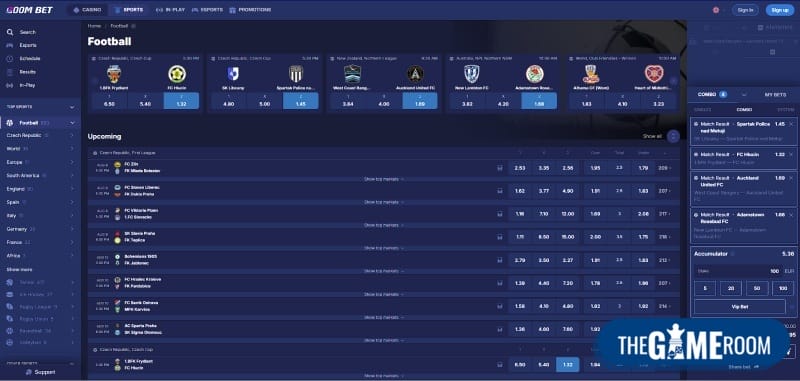Expand the England leagues chevron
This screenshot has width=800, height=381.
click(71, 189)
